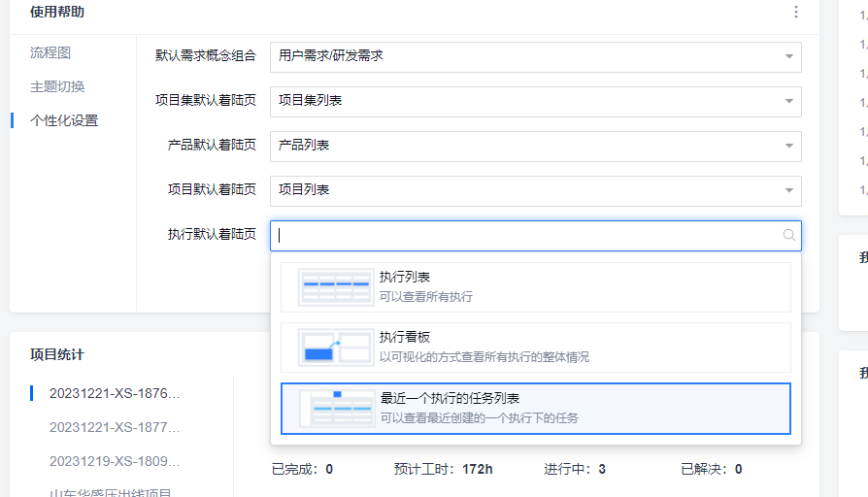Click the search icon in execution field

(789, 235)
